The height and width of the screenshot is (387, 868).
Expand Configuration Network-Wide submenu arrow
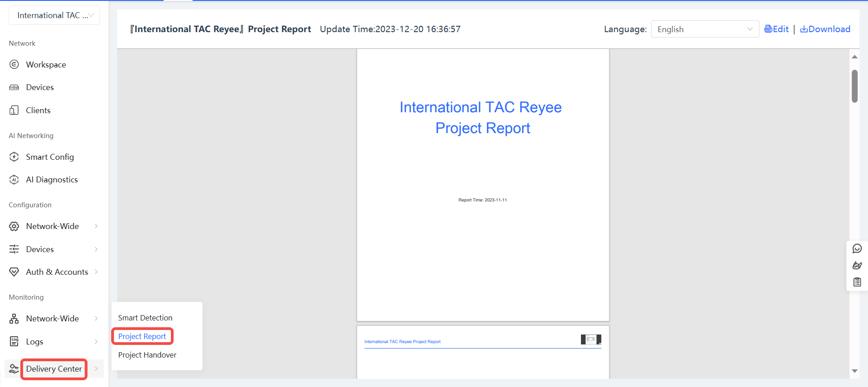tap(96, 226)
